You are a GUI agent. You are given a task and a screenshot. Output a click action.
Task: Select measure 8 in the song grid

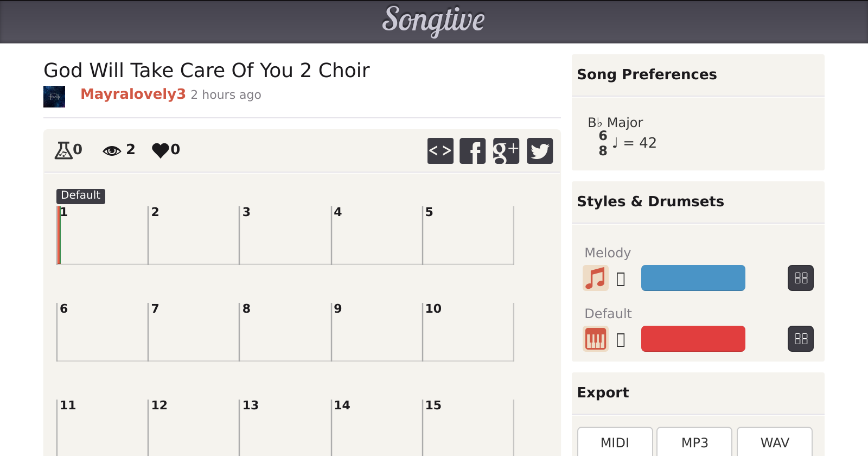pos(285,332)
